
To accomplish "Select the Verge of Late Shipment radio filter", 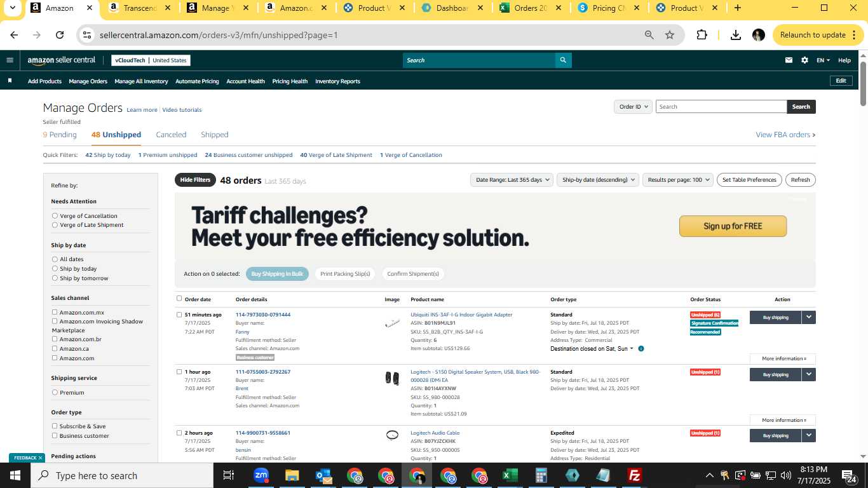I will (55, 225).
